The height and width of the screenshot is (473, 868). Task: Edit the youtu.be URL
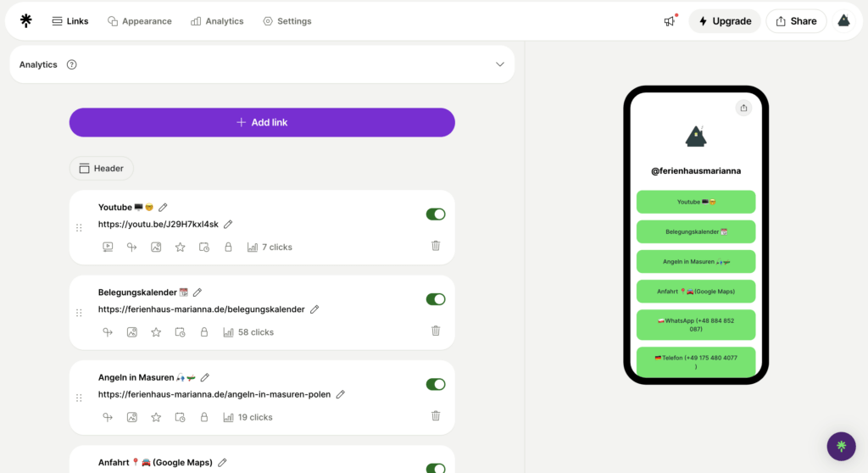228,225
